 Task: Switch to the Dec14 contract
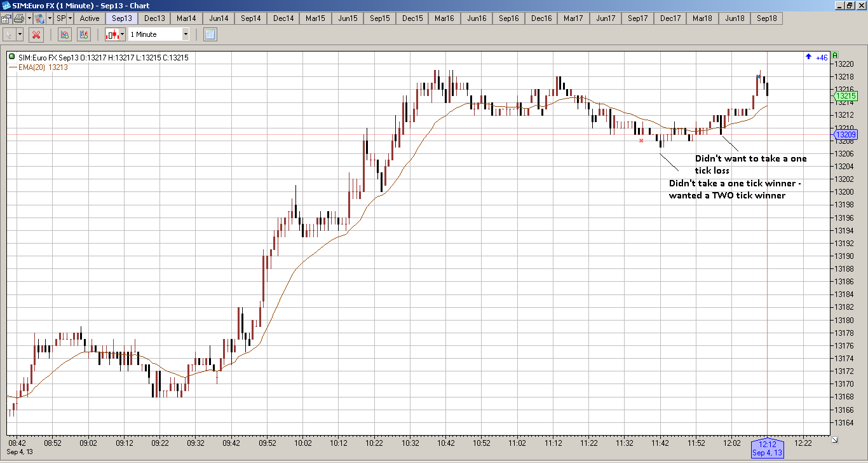pyautogui.click(x=283, y=18)
